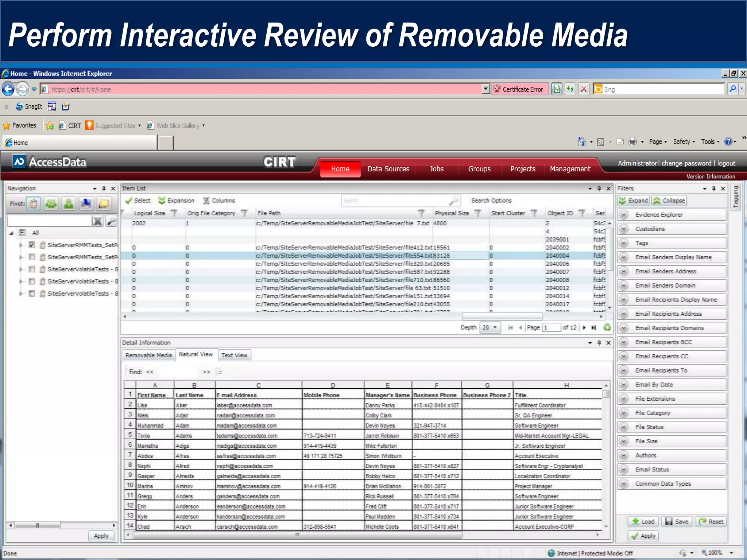Click the first Pivot clipboard icon
Image resolution: width=747 pixels, height=560 pixels.
33,203
